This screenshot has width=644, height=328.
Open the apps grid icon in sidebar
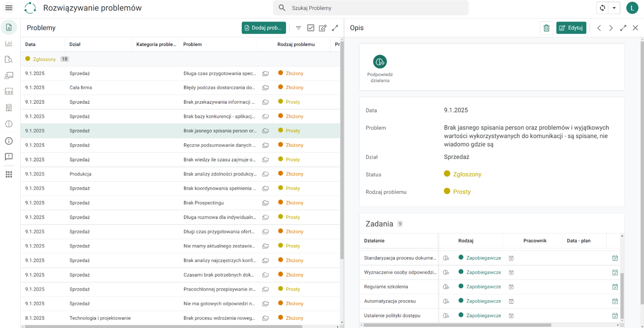click(x=9, y=174)
